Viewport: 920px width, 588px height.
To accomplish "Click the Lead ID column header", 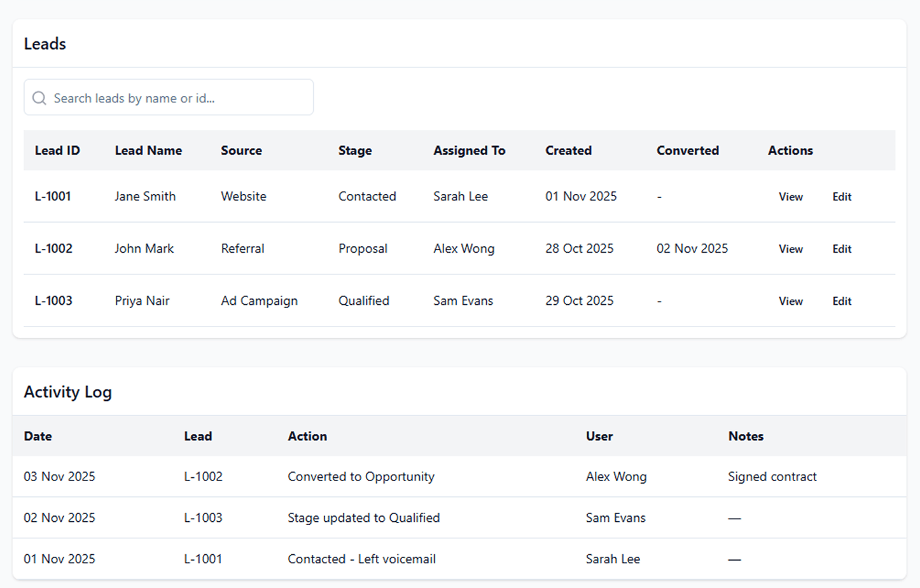I will tap(57, 151).
